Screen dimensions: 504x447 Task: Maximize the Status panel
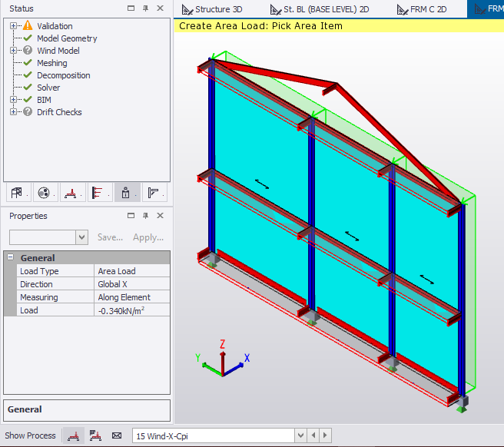coord(131,8)
